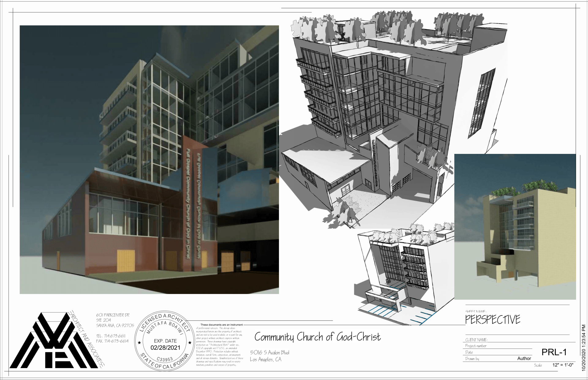588x380 pixels.
Task: Click the scale value 12" = 1'-0"
Action: coord(563,365)
